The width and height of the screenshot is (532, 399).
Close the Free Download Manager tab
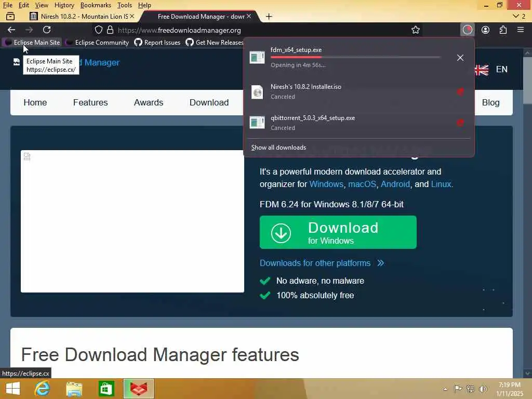click(249, 16)
